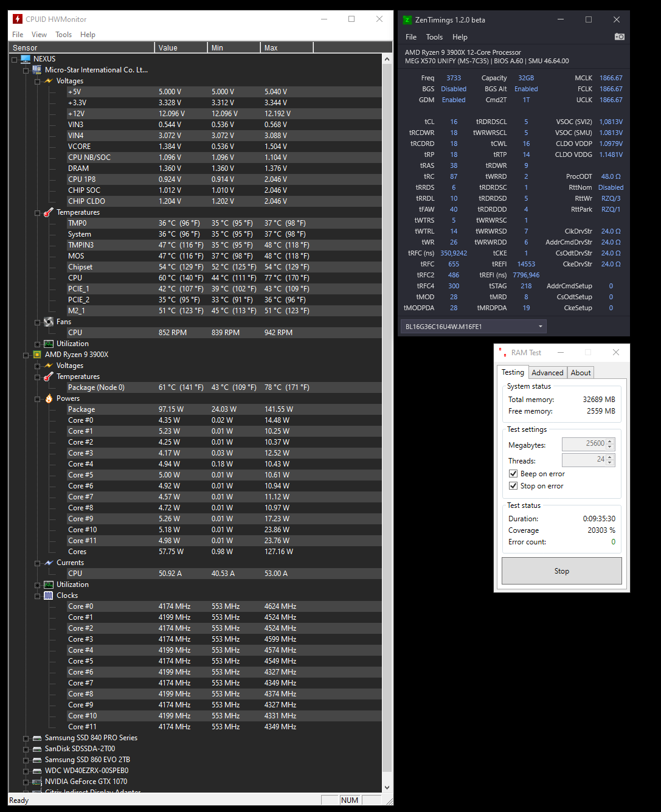Open the Tools menu in HWMonitor
The width and height of the screenshot is (661, 812).
(63, 34)
